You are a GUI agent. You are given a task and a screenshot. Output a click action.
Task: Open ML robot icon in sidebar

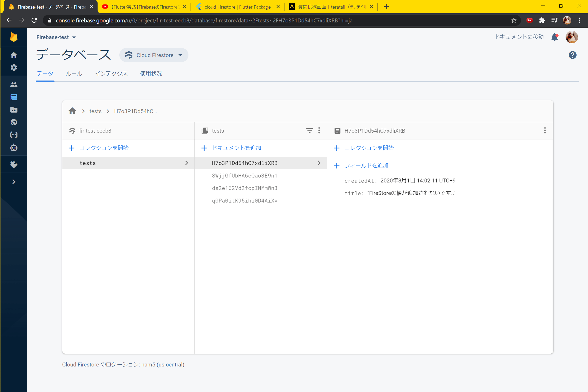coord(14,148)
